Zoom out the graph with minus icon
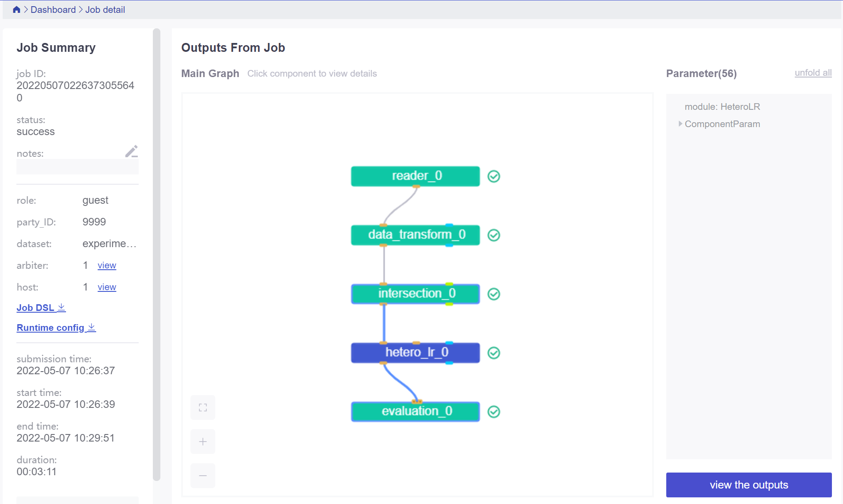 point(203,476)
